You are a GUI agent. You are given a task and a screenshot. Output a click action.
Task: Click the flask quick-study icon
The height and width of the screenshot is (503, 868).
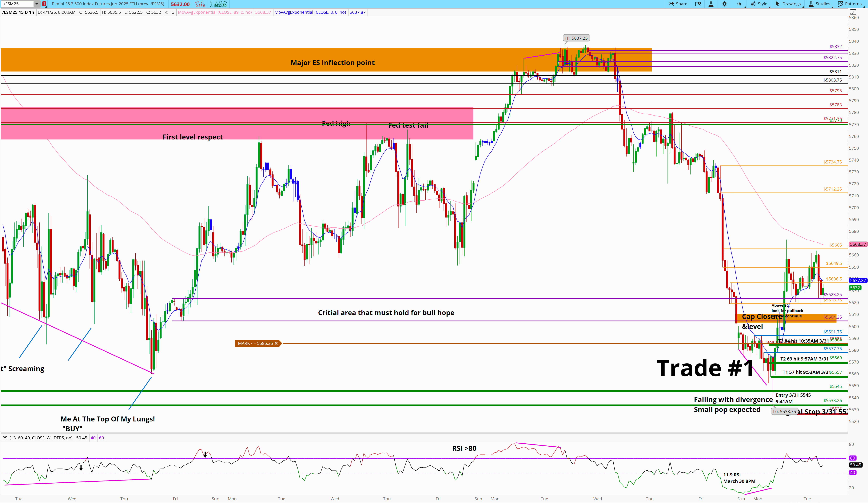711,4
